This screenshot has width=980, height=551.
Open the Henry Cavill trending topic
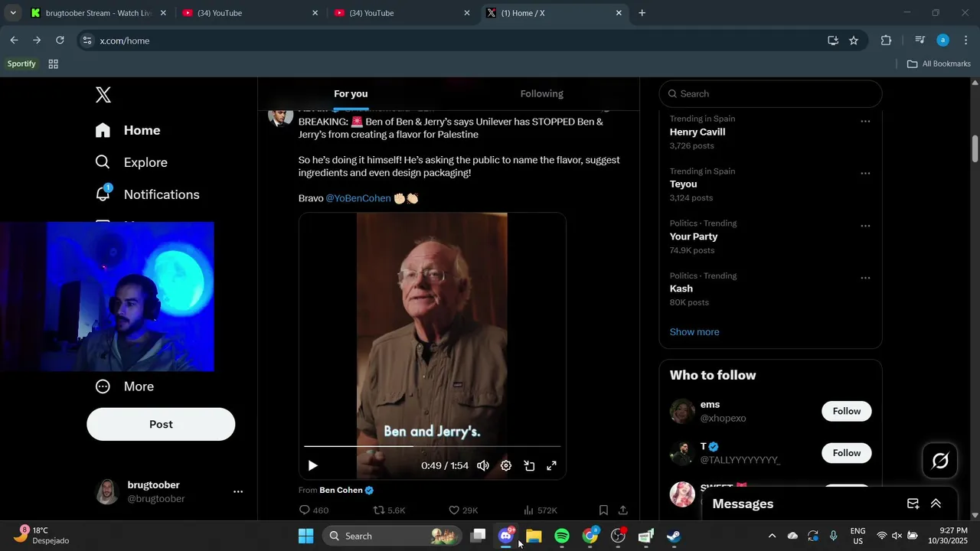tap(697, 132)
